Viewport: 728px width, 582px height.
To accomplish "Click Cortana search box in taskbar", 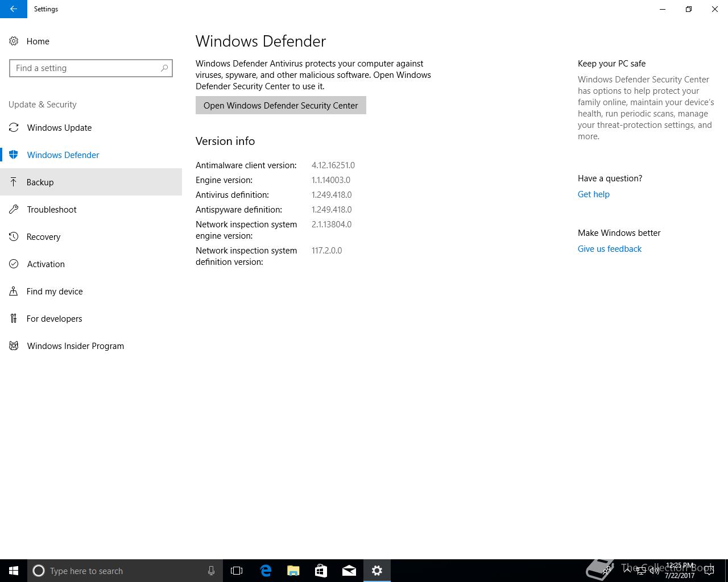I will click(x=125, y=571).
